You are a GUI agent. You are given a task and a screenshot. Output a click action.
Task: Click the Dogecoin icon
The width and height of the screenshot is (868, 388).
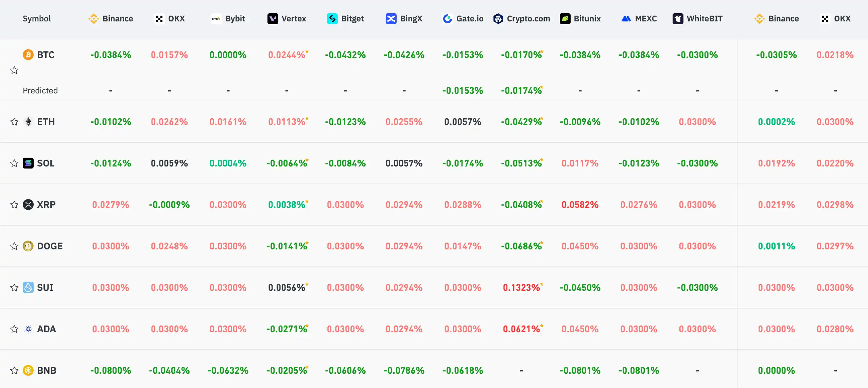pos(28,246)
